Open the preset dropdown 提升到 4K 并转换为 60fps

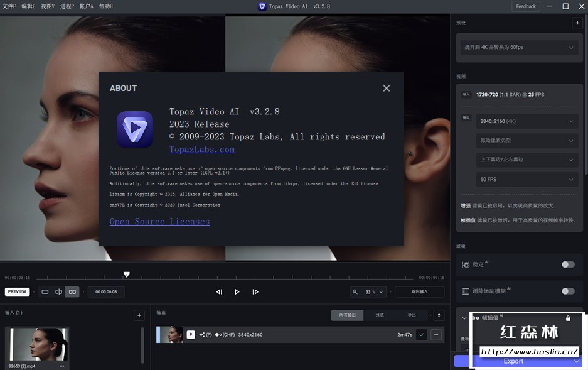[x=520, y=47]
